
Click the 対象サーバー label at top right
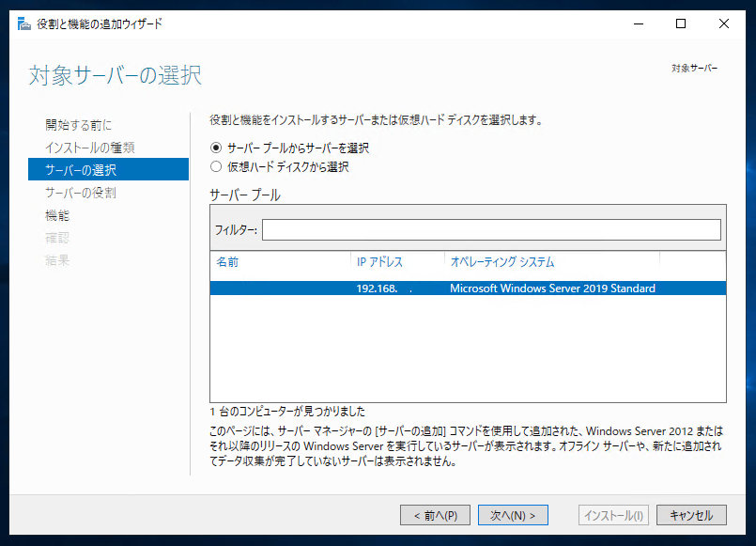694,68
